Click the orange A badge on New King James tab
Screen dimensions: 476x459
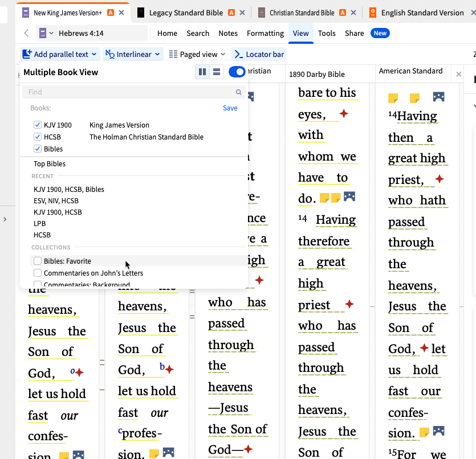tap(111, 13)
